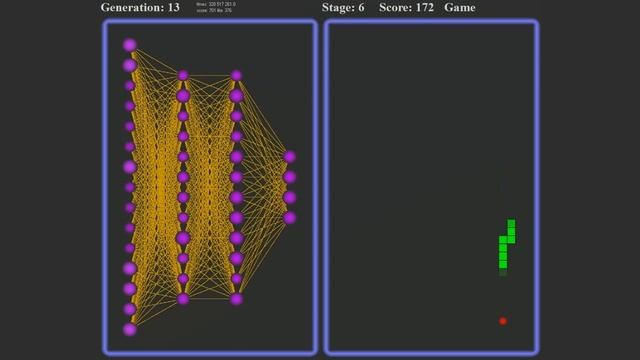Click the topmost input-layer neuron

click(130, 45)
